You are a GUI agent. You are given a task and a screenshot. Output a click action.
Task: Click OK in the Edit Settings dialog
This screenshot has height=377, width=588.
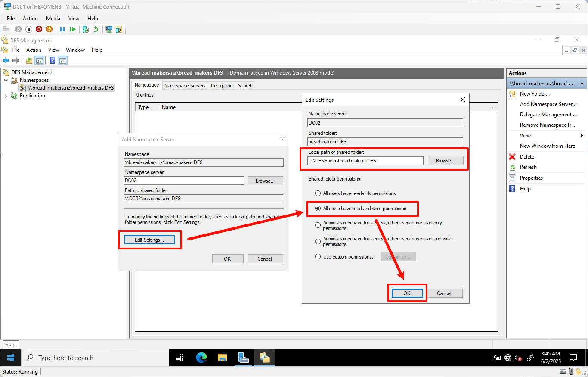[x=407, y=293]
